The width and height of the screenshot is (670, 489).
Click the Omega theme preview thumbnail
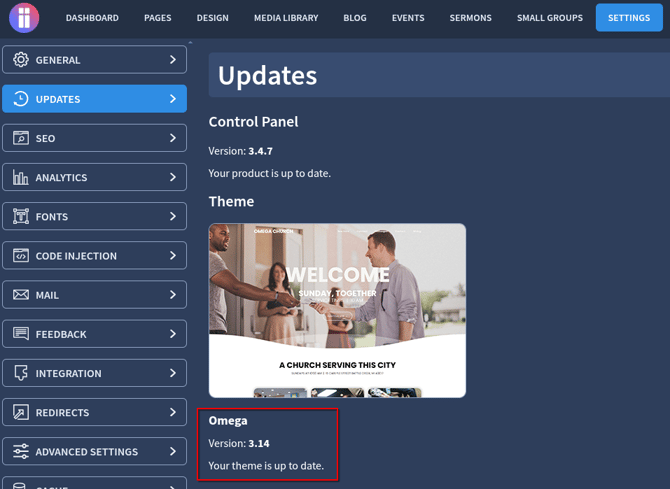click(337, 310)
